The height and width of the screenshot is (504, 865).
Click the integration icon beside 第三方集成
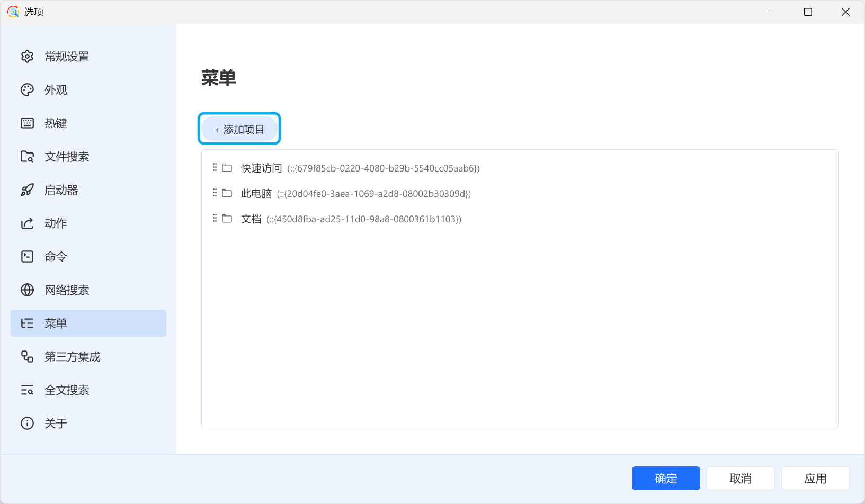pos(27,357)
